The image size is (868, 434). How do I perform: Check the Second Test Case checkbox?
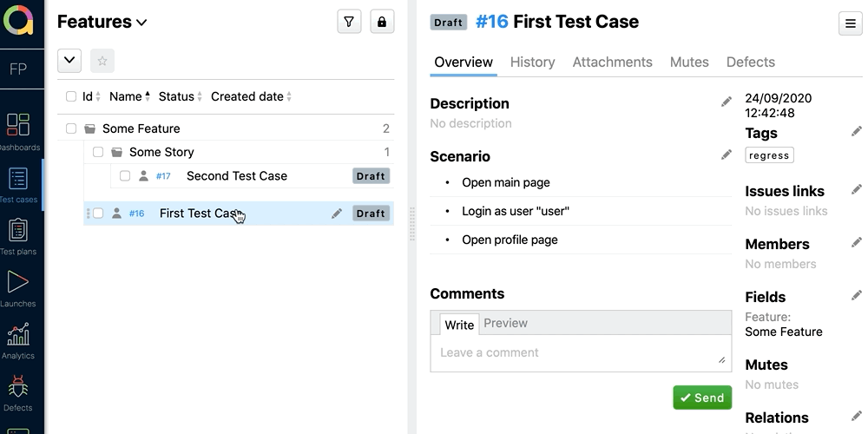tap(125, 176)
